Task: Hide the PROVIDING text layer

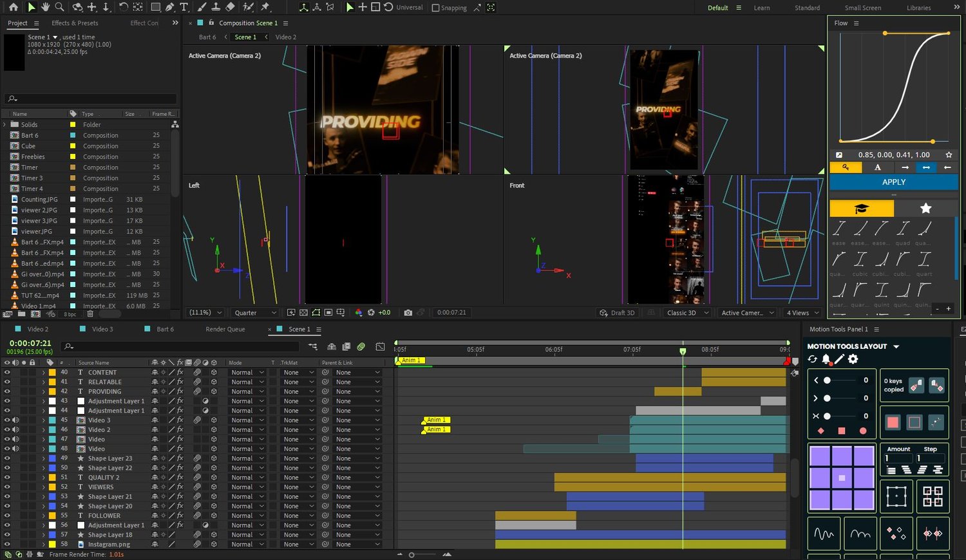Action: [7, 391]
